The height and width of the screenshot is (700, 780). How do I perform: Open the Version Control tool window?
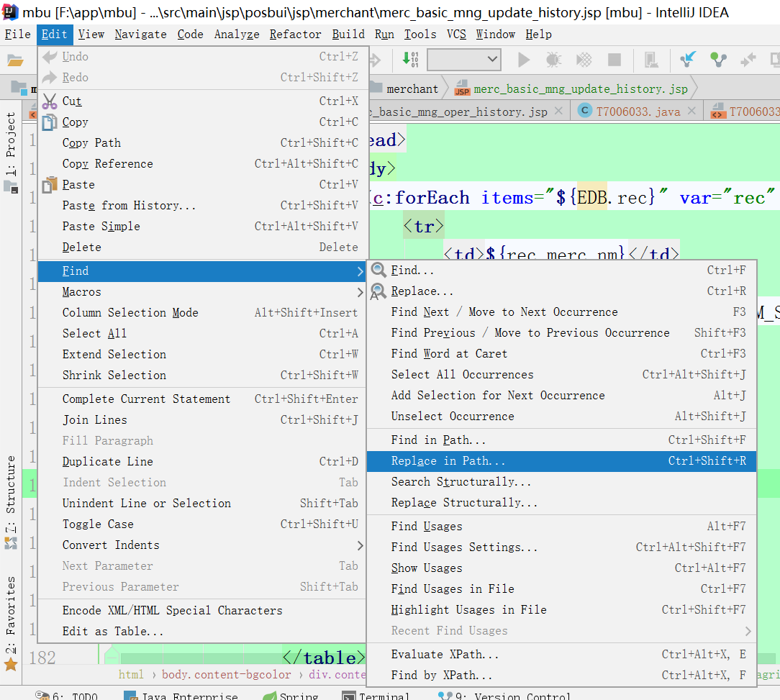(504, 696)
